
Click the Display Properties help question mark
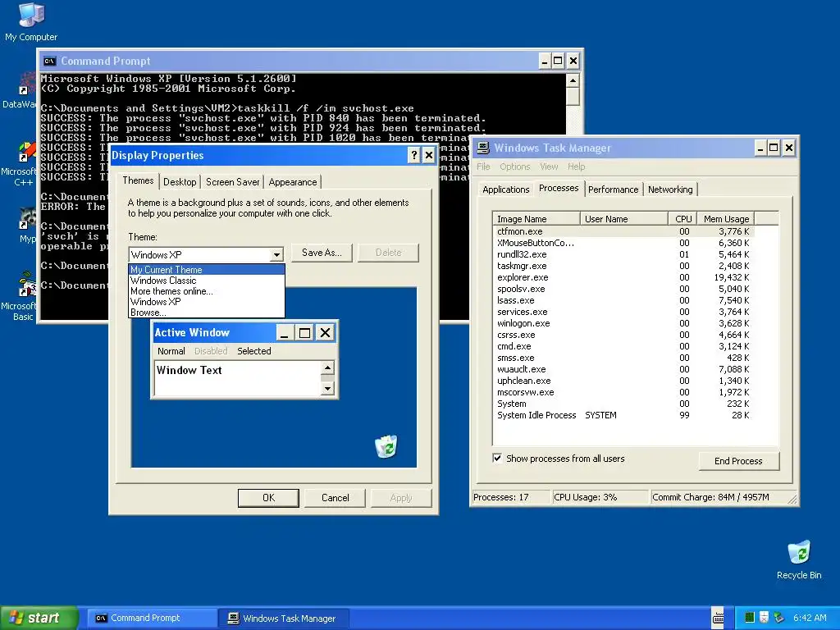point(413,155)
